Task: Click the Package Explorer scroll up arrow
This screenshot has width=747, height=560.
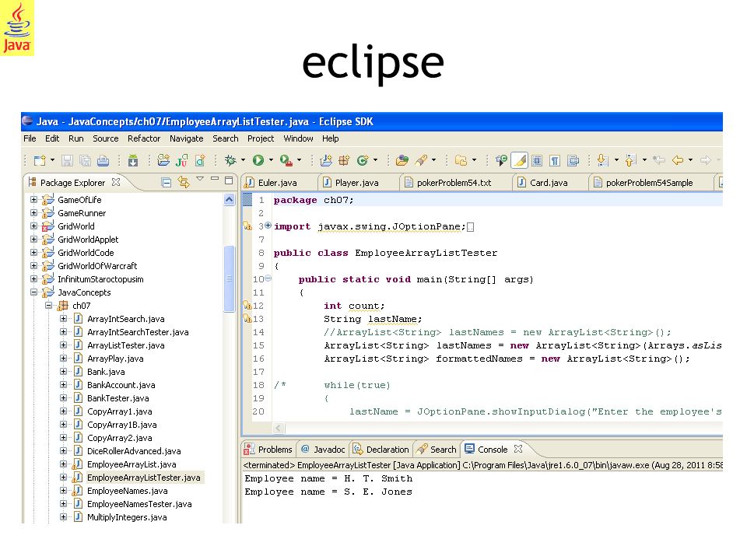Action: pyautogui.click(x=229, y=200)
